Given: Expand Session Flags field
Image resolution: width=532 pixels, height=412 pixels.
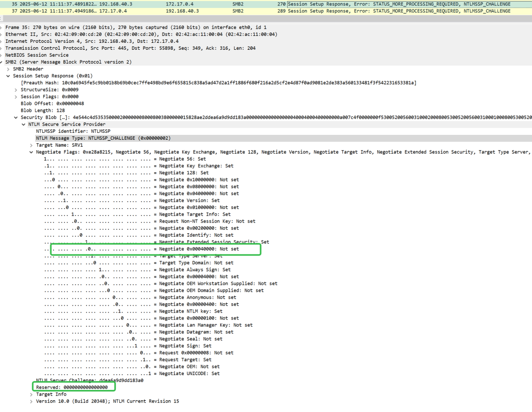Looking at the screenshot, I should [16, 96].
